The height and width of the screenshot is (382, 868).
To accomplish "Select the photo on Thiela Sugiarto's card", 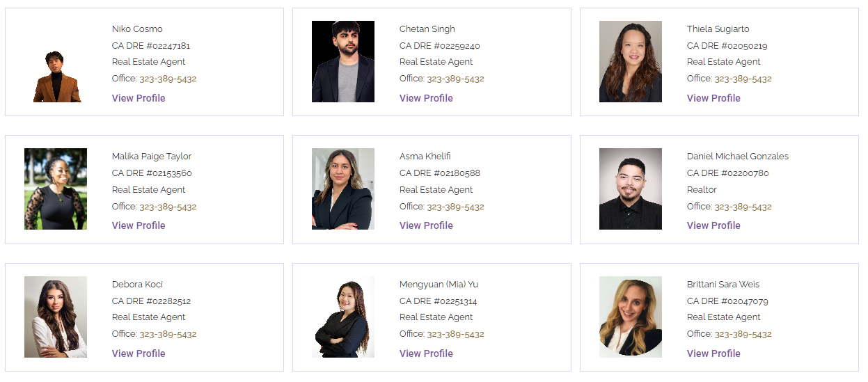I will [631, 62].
